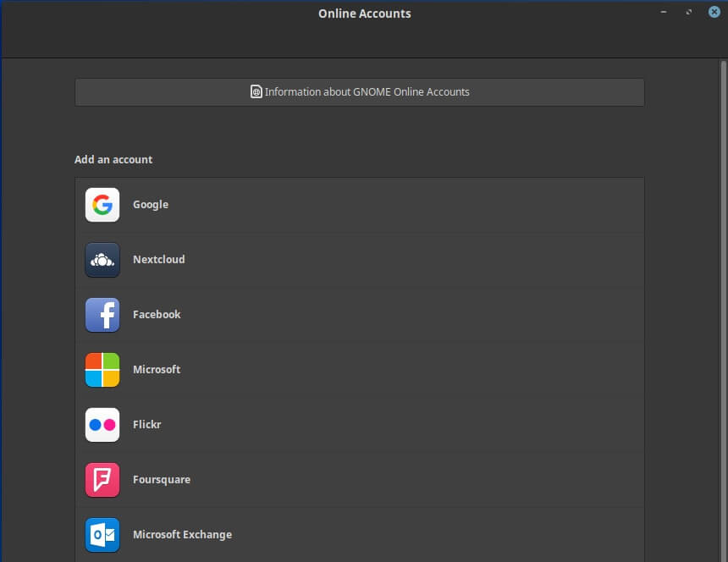
Task: Choose the Facebook account label
Action: pos(157,315)
